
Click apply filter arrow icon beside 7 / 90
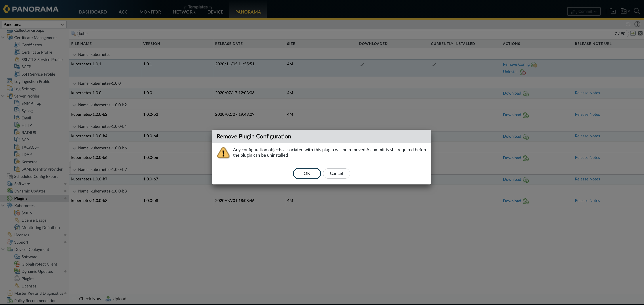tap(633, 33)
